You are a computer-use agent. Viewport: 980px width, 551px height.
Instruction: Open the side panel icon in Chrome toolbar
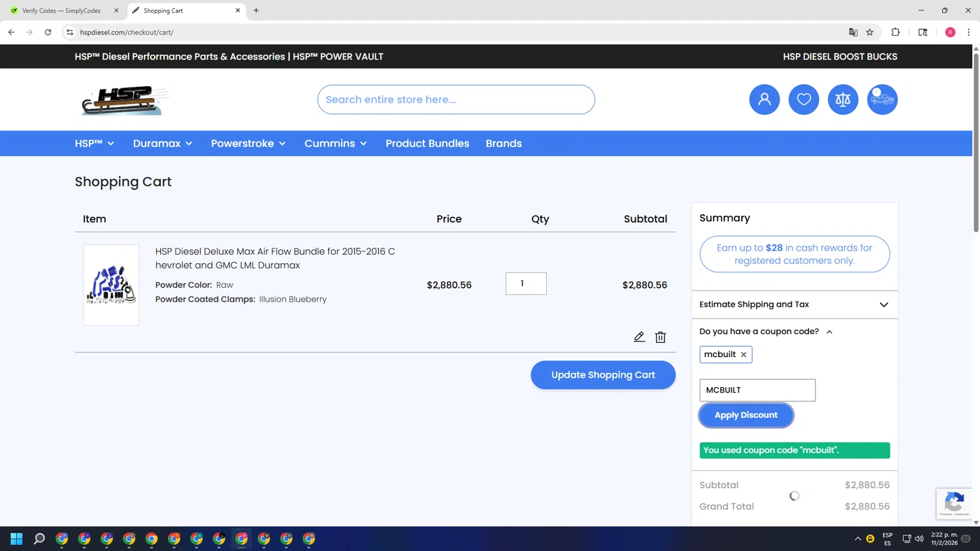923,32
